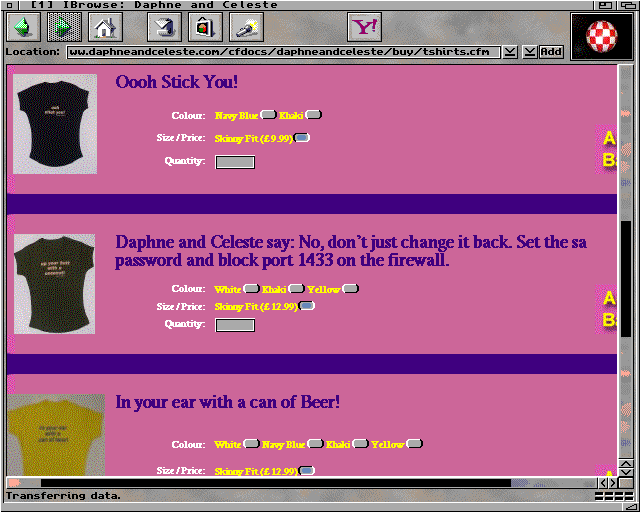Click inside the Location URL field
This screenshot has height=512, width=640.
[x=284, y=52]
